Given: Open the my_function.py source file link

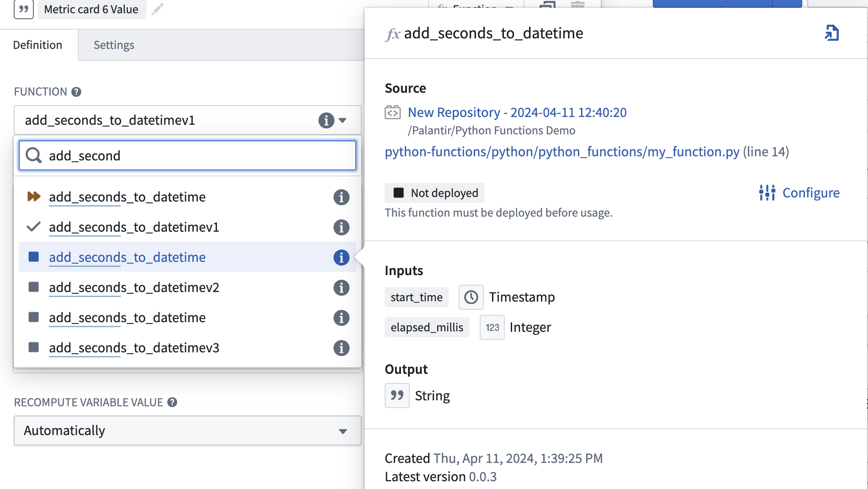Looking at the screenshot, I should click(x=562, y=152).
